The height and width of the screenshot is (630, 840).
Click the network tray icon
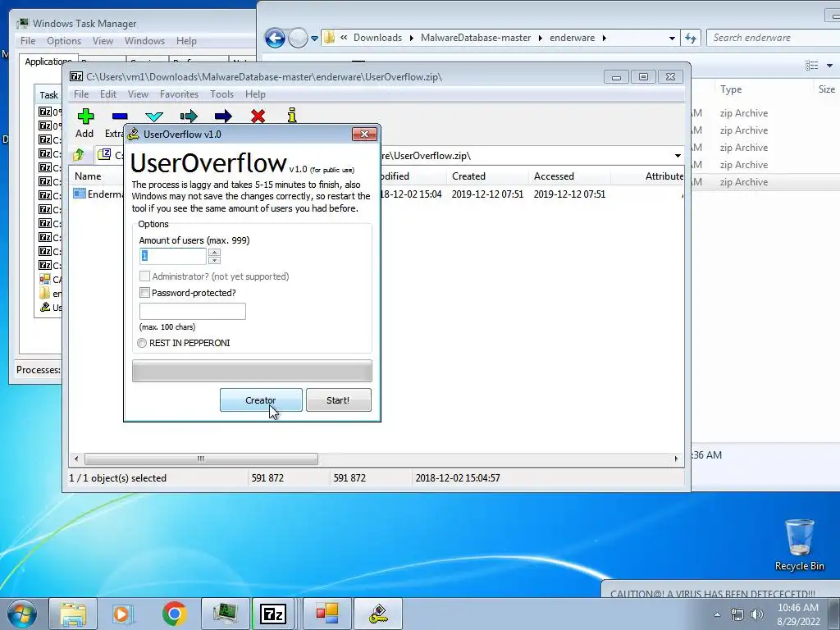coord(737,614)
